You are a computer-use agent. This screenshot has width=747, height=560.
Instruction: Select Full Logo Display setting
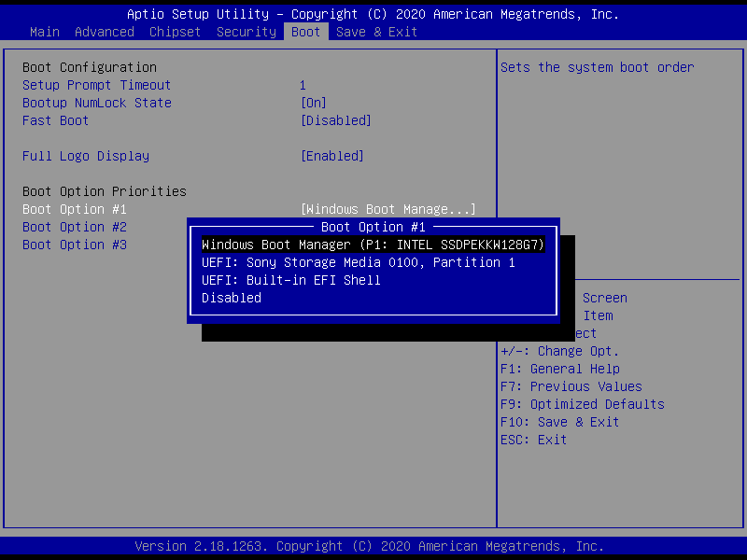pyautogui.click(x=86, y=156)
